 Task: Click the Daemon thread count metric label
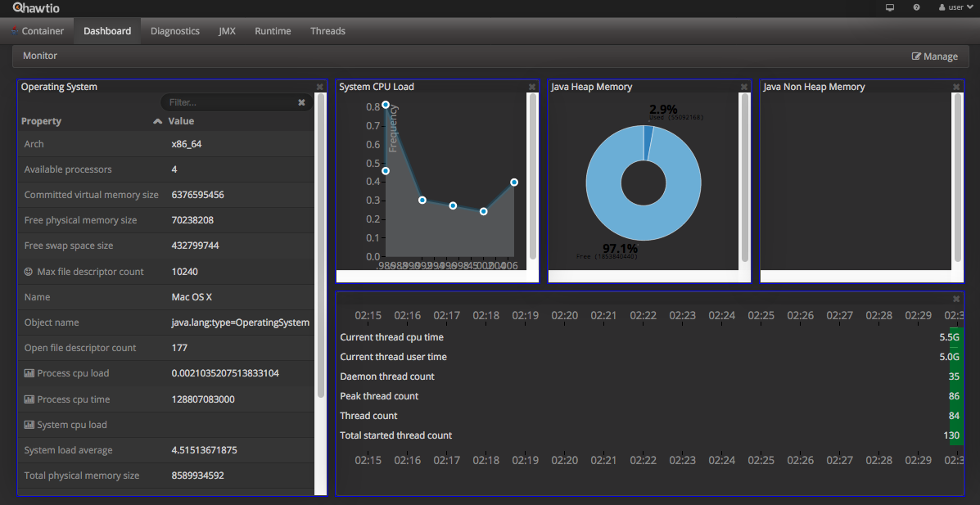point(387,376)
